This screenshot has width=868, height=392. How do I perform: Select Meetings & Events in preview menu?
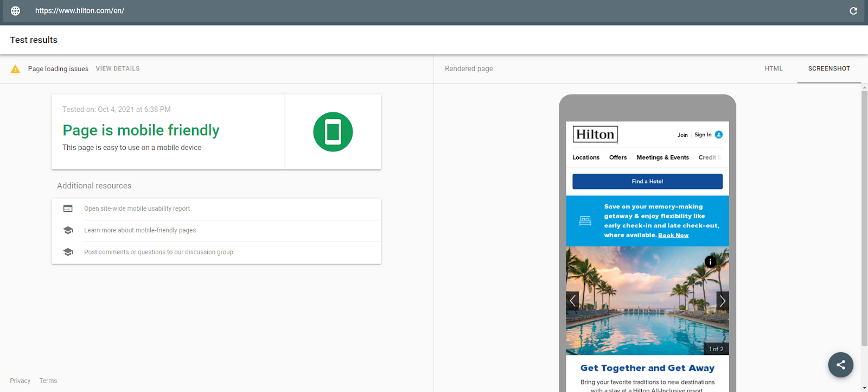click(x=662, y=157)
